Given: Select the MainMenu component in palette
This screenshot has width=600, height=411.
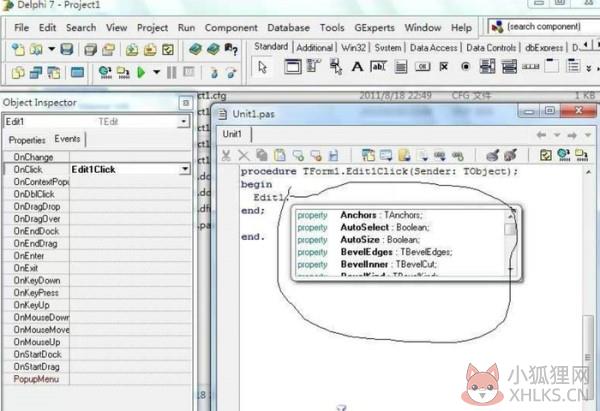Looking at the screenshot, I should coord(313,67).
